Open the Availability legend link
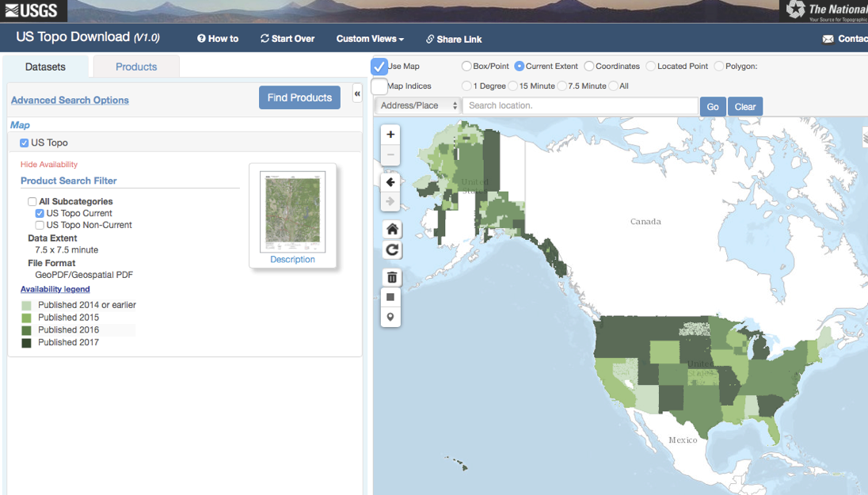The width and height of the screenshot is (868, 495). 55,289
